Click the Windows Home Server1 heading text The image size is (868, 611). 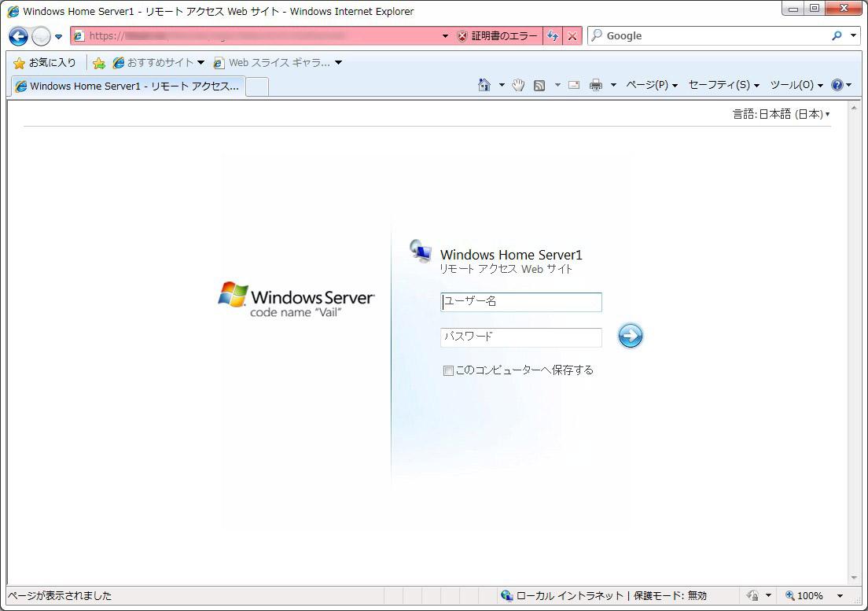tap(511, 255)
